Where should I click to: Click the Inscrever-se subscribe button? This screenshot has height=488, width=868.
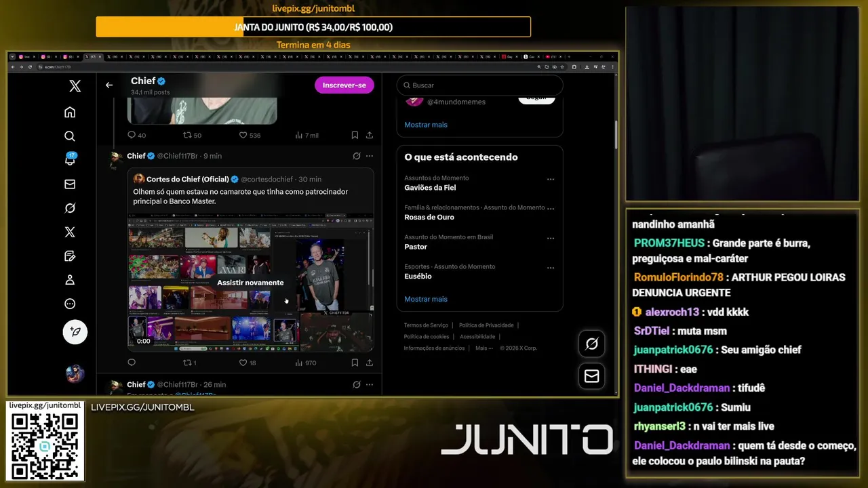[x=344, y=85]
